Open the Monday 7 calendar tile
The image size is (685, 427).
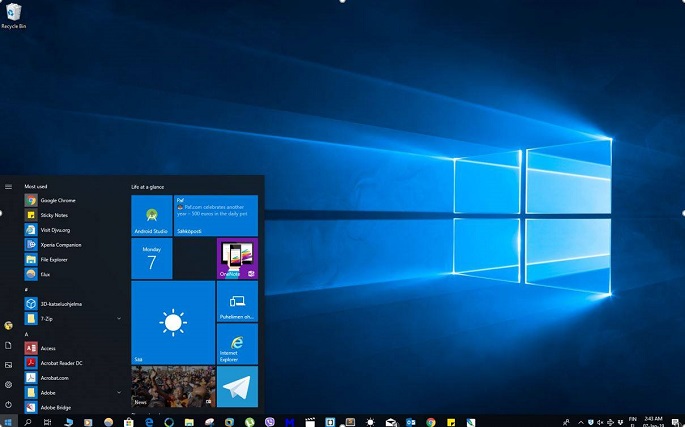click(151, 258)
